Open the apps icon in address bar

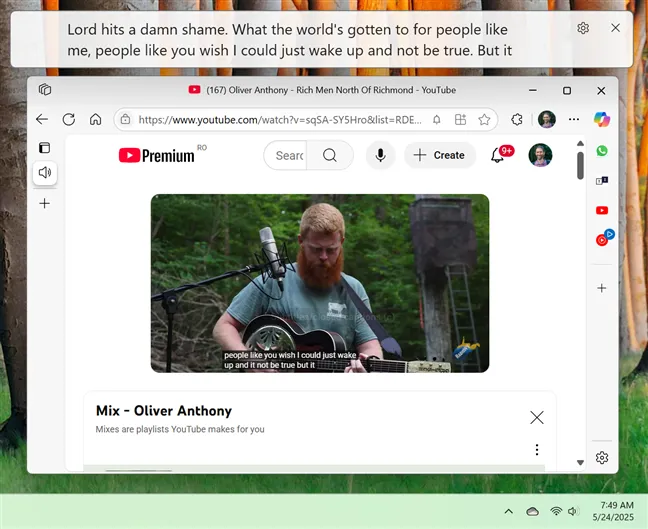click(x=460, y=120)
